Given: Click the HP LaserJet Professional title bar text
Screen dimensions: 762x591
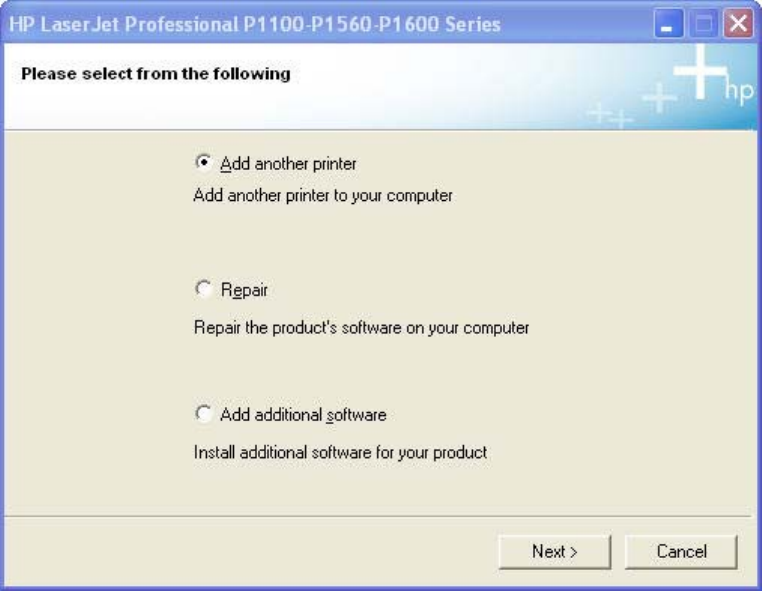Looking at the screenshot, I should tap(254, 23).
